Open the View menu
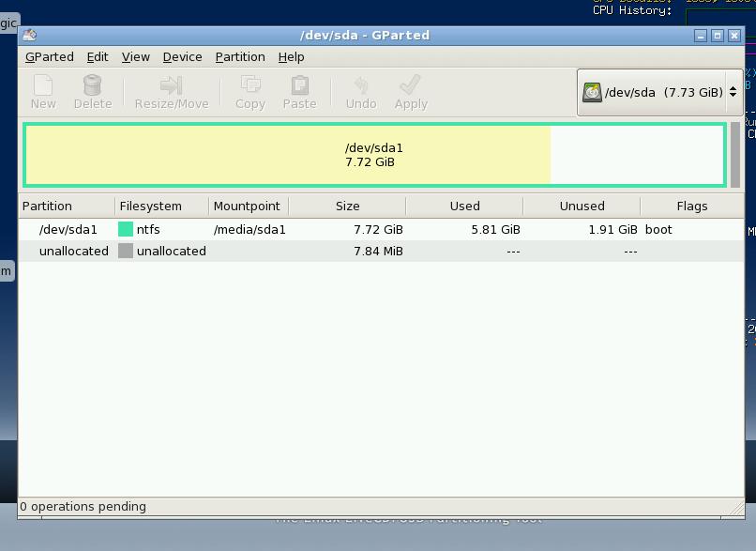The width and height of the screenshot is (756, 551). (135, 56)
